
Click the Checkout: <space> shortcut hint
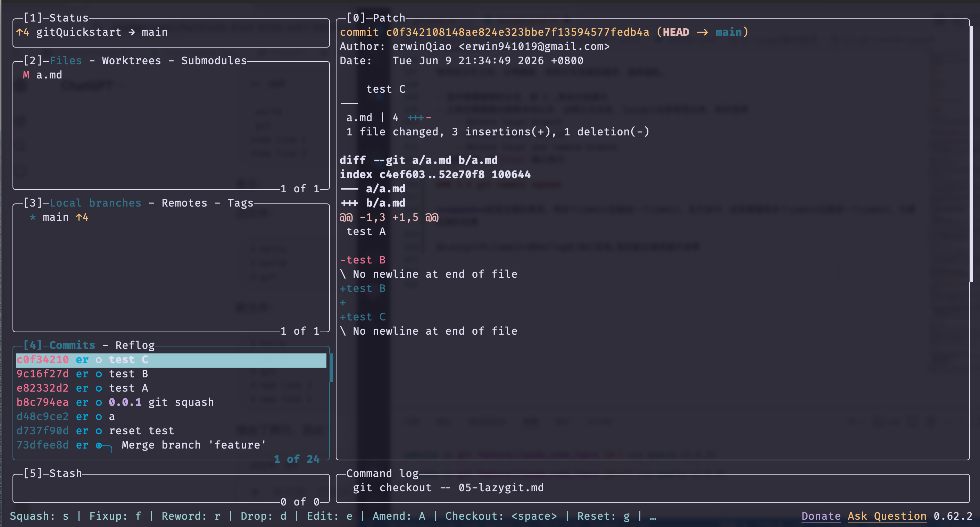tap(501, 516)
